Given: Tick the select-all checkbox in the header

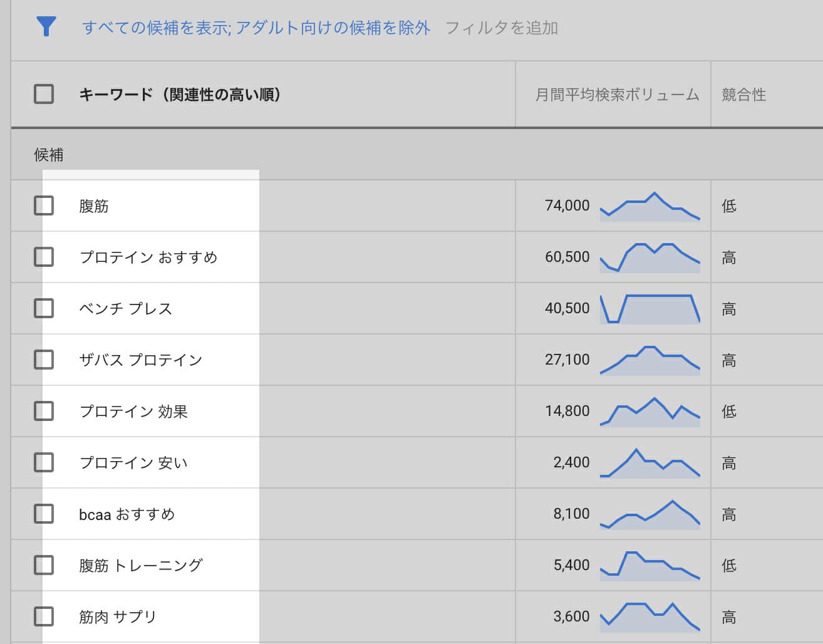Looking at the screenshot, I should click(x=44, y=94).
